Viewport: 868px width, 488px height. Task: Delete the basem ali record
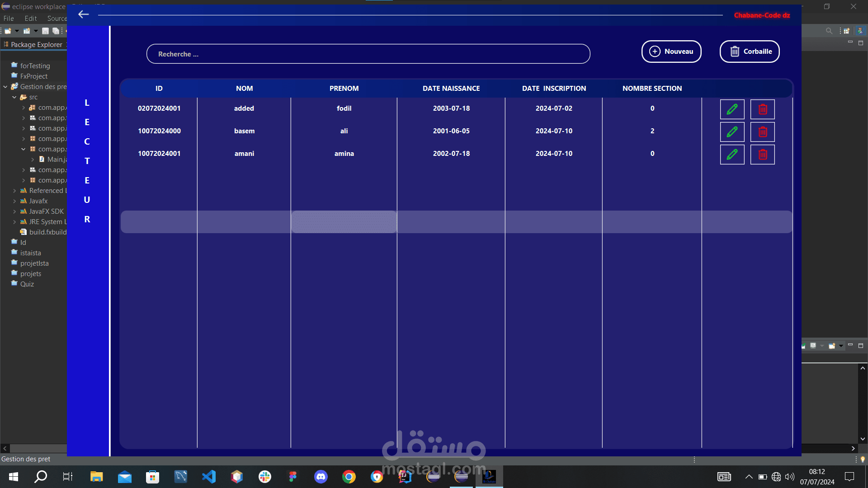point(762,132)
